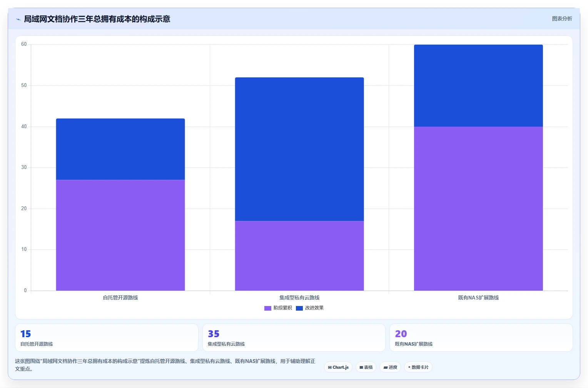Viewport: 588px width, 388px height.
Task: Click blue bar segment of 自托管开源路线
Action: (x=120, y=149)
